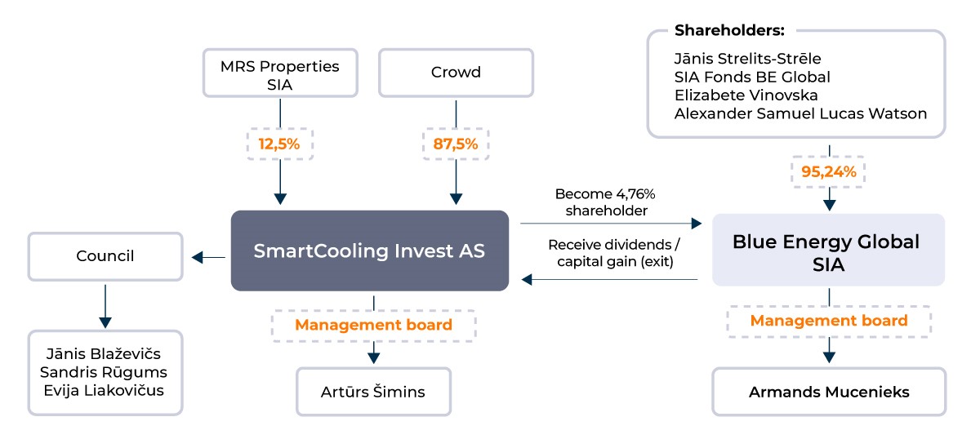
Task: Click the Armands Mucenieks box
Action: point(829,392)
